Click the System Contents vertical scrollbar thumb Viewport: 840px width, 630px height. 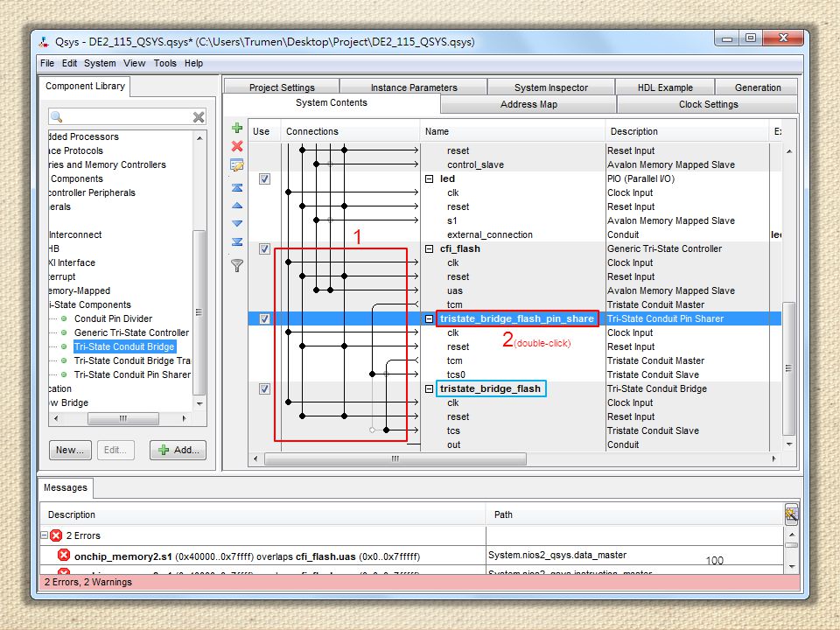788,368
